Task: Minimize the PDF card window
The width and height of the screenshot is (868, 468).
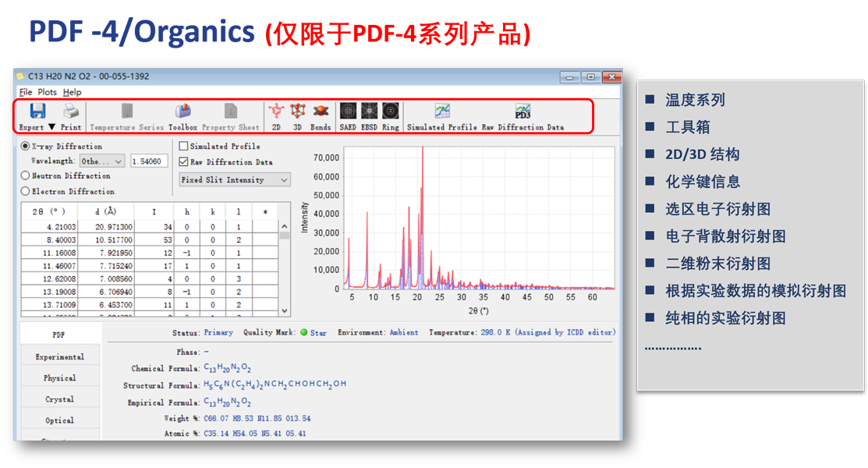Action: tap(569, 77)
